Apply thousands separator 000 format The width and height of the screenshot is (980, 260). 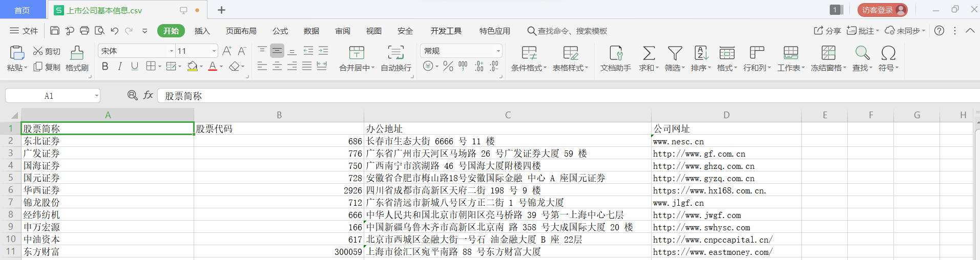(x=463, y=66)
